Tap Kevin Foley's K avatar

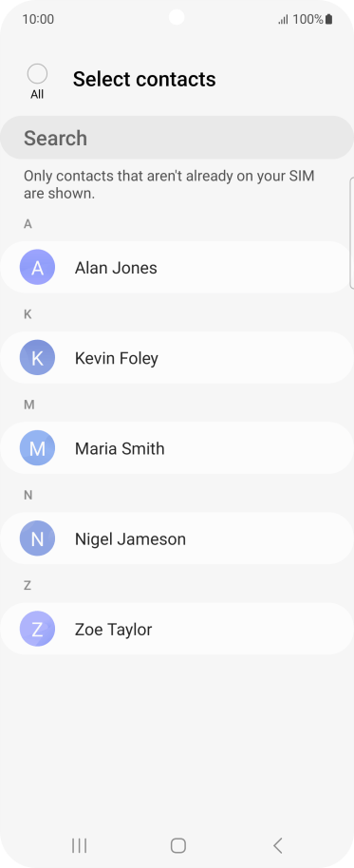[x=37, y=358]
